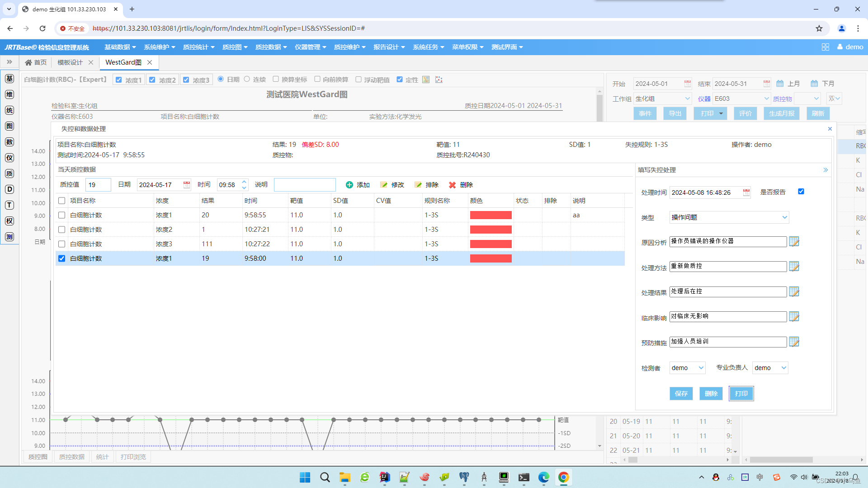Click the scatter points icon after 定性
868x488 pixels.
[439, 80]
